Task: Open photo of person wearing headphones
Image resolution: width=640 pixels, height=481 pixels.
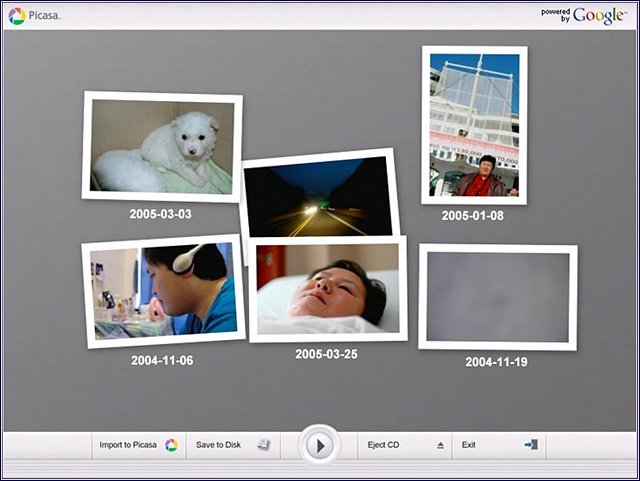Action: [x=163, y=292]
